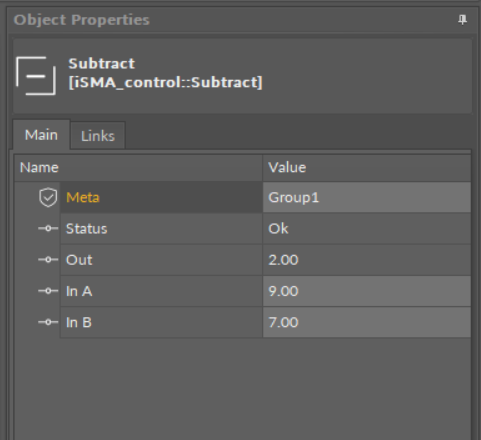
Task: Click the slot icon beside Status
Action: [48, 229]
